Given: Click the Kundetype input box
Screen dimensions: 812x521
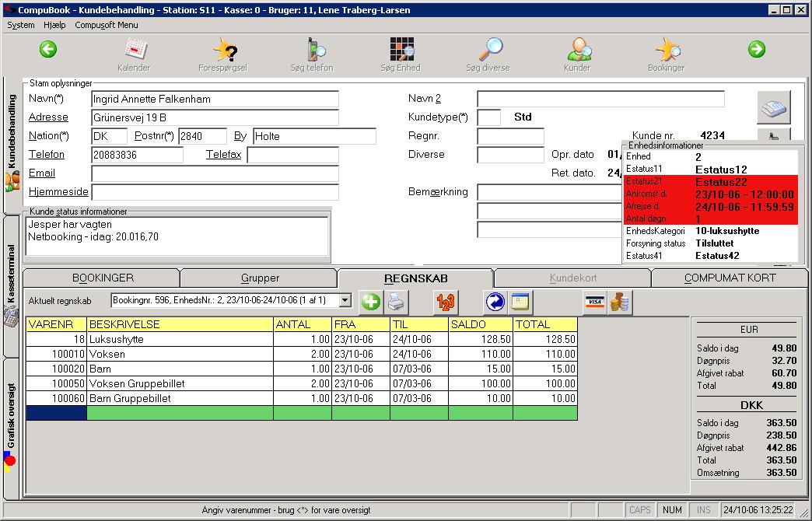Looking at the screenshot, I should [x=489, y=117].
